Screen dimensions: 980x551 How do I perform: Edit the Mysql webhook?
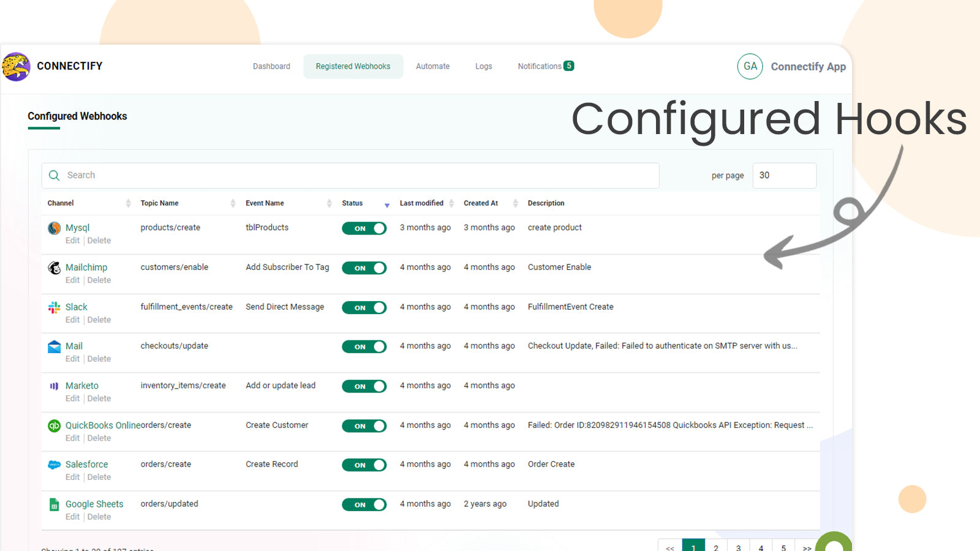click(72, 241)
